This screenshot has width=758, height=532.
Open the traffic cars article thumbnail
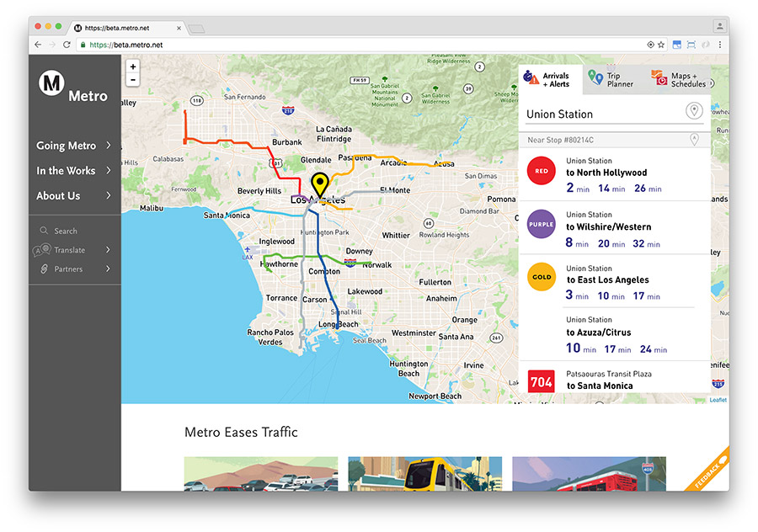click(x=261, y=474)
